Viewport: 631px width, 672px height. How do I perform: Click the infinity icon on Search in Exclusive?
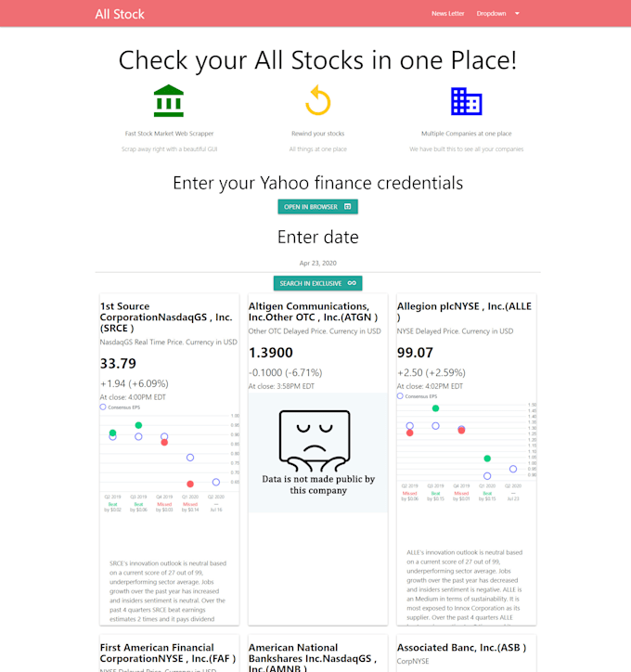[x=352, y=283]
